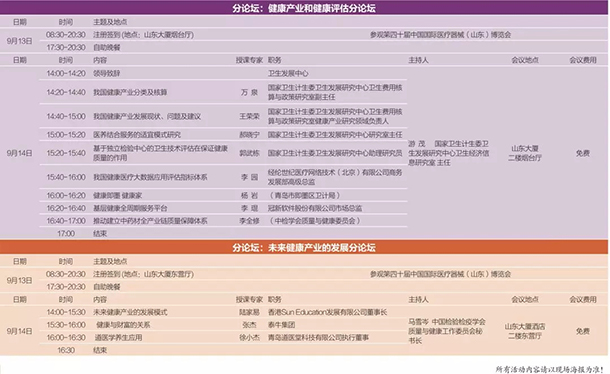Click the 会议地点 column header in the purple table
The width and height of the screenshot is (610, 374).
coord(525,60)
